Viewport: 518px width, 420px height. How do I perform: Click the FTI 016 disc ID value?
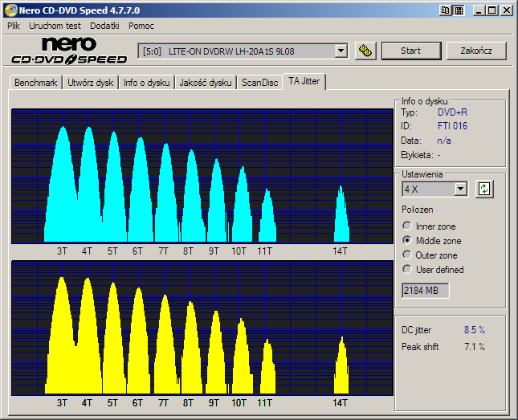point(452,126)
